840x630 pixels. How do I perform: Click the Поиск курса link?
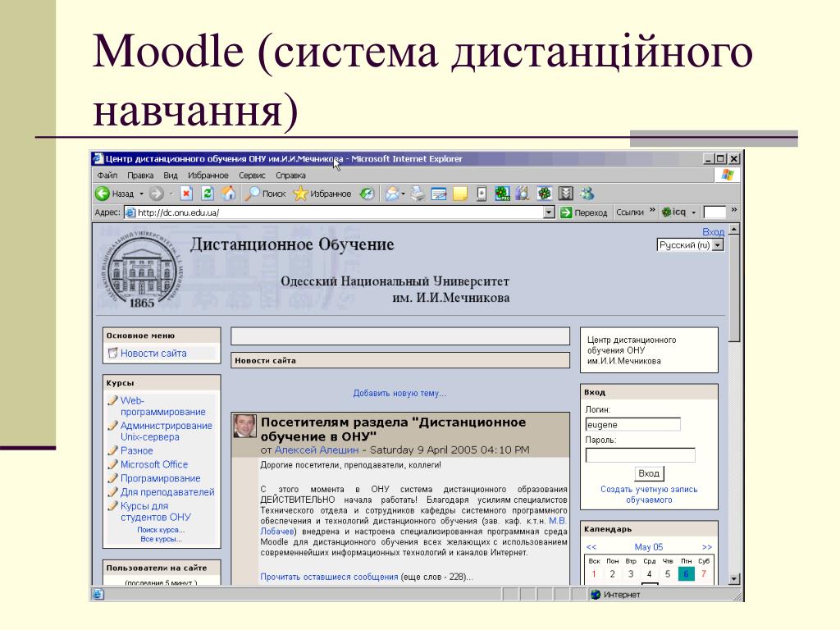tap(161, 530)
